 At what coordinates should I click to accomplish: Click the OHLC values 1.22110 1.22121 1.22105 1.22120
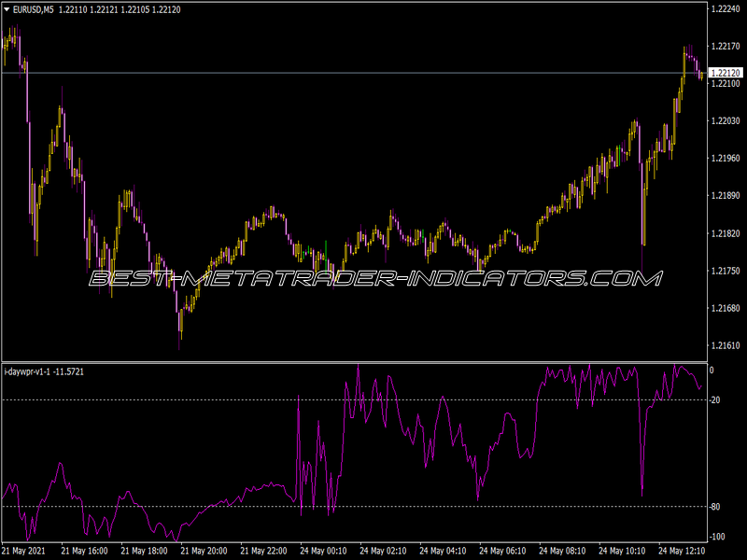[x=120, y=9]
